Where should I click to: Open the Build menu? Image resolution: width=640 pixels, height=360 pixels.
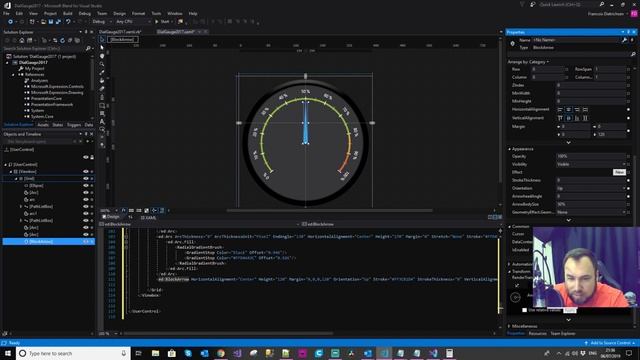pos(67,13)
